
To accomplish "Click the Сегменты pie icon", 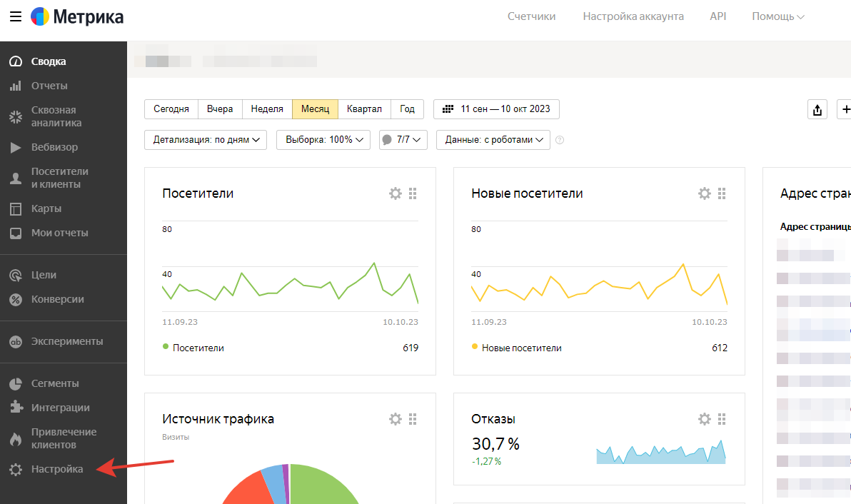I will coord(16,383).
